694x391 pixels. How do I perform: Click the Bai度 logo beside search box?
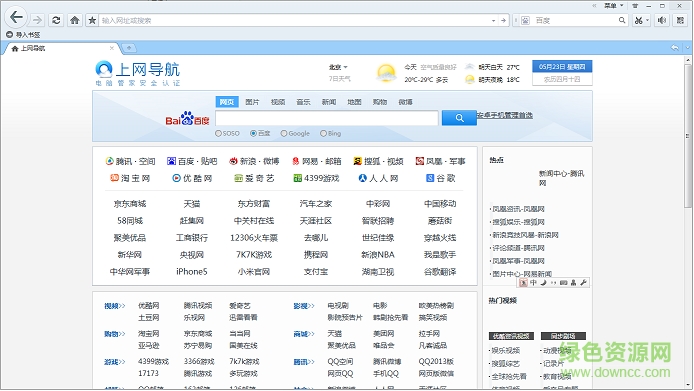tap(187, 118)
